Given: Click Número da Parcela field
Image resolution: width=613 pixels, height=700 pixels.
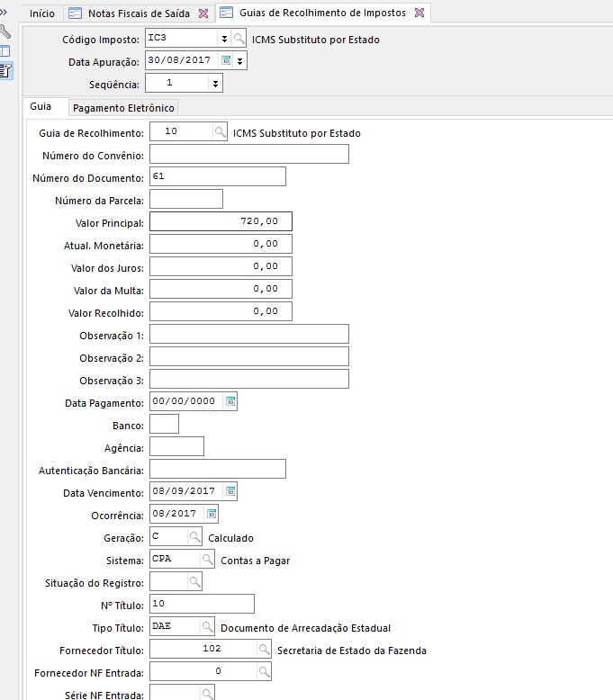Looking at the screenshot, I should [x=186, y=199].
